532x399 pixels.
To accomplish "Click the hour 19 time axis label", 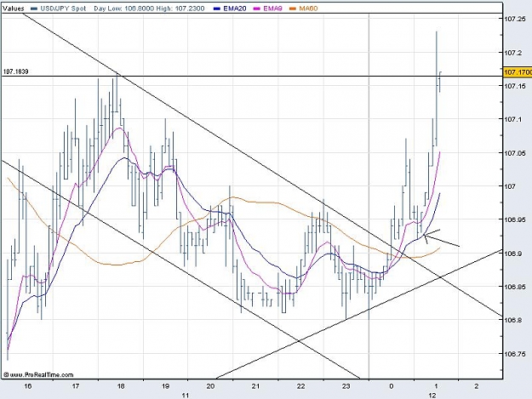I will pos(165,386).
